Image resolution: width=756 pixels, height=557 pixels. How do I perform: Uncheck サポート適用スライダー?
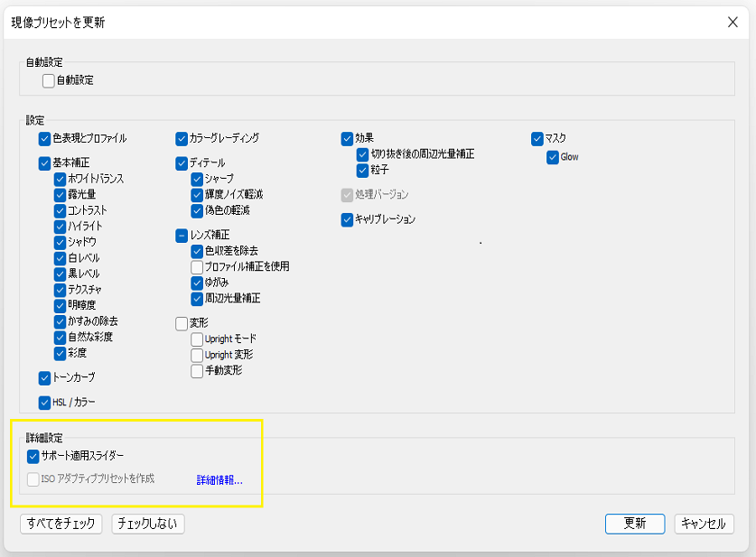(x=33, y=456)
